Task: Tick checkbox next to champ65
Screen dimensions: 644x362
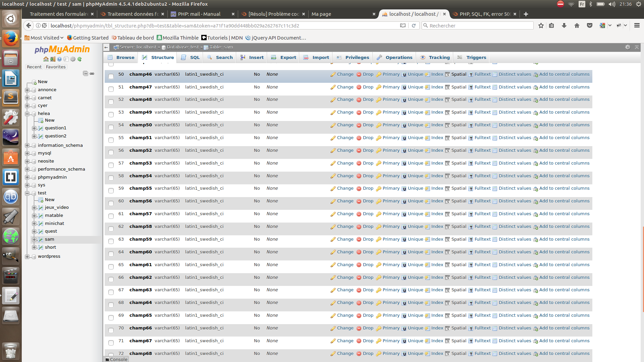Action: click(x=111, y=317)
